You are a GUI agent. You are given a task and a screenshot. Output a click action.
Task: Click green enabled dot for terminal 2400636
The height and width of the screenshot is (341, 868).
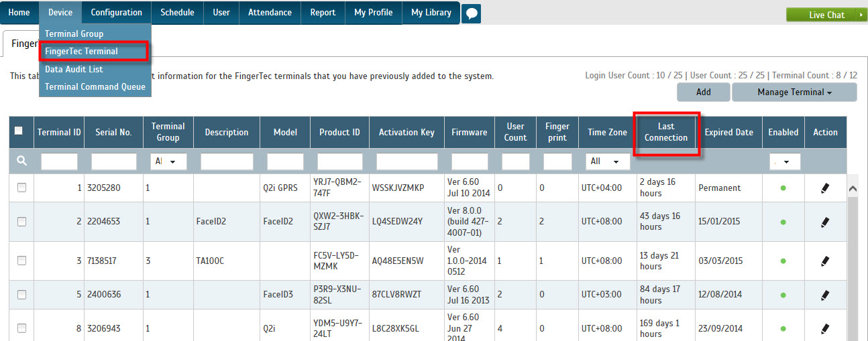(x=783, y=295)
